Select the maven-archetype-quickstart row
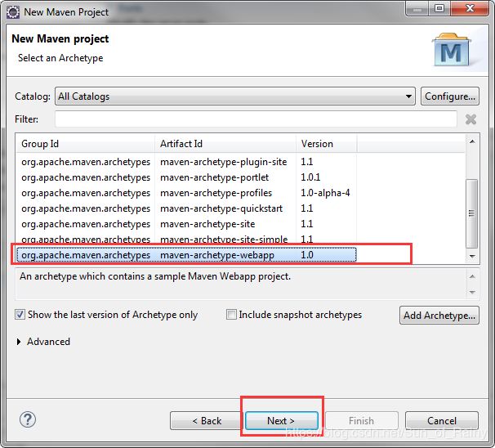 tap(186, 208)
